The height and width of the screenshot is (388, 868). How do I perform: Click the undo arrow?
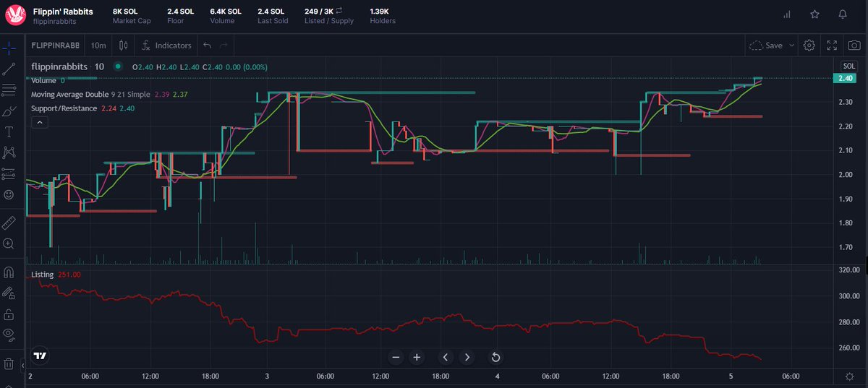pos(208,45)
